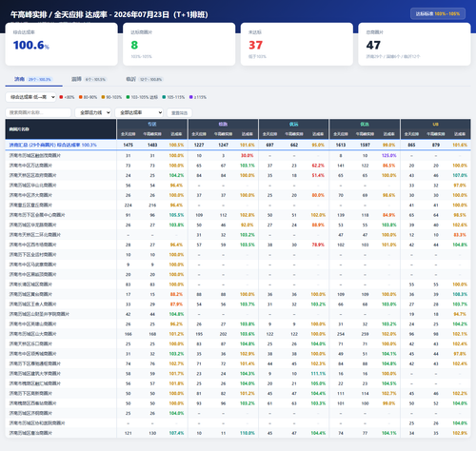
Task: Click the red 62.2% rate cell
Action: 318,166
